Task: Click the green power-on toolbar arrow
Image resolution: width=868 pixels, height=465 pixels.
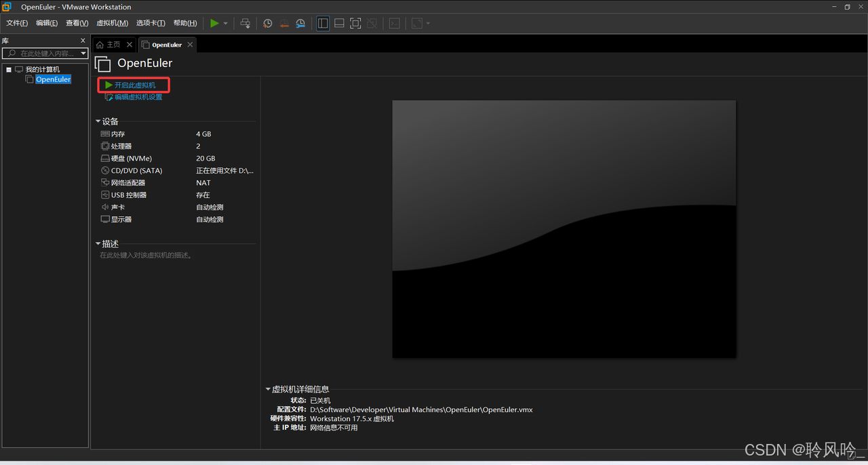Action: (214, 23)
